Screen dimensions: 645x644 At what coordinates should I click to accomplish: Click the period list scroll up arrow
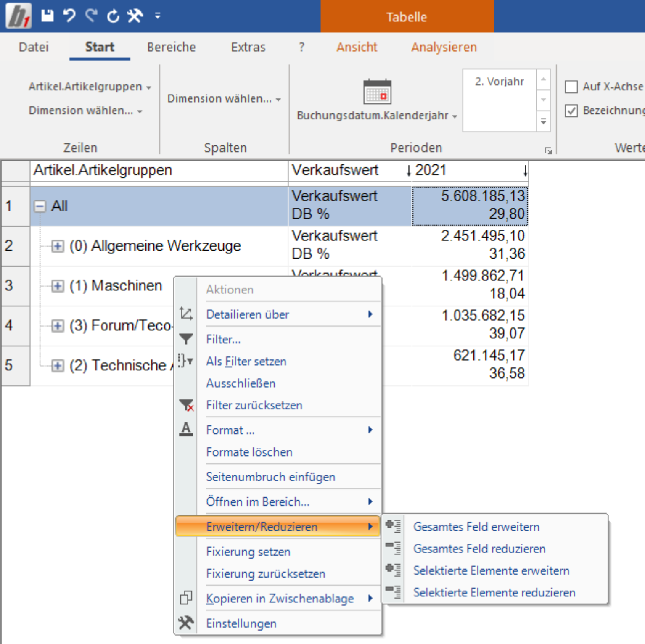click(543, 79)
